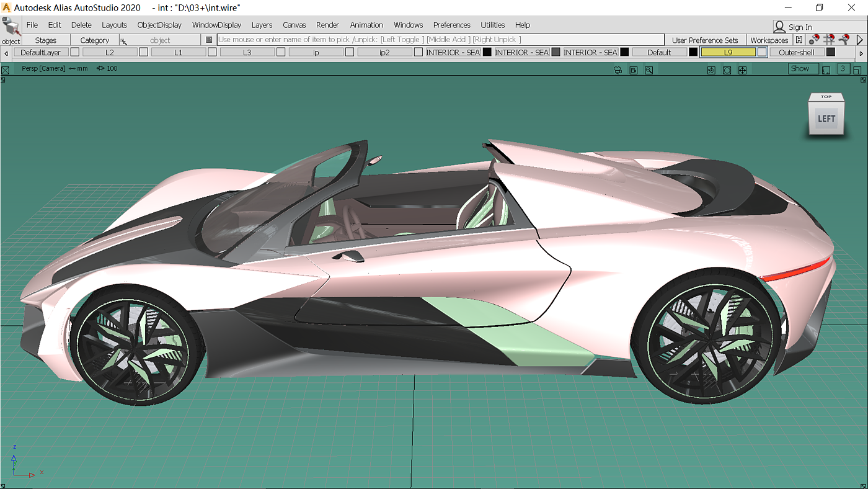Click the pick item name input field

point(440,40)
